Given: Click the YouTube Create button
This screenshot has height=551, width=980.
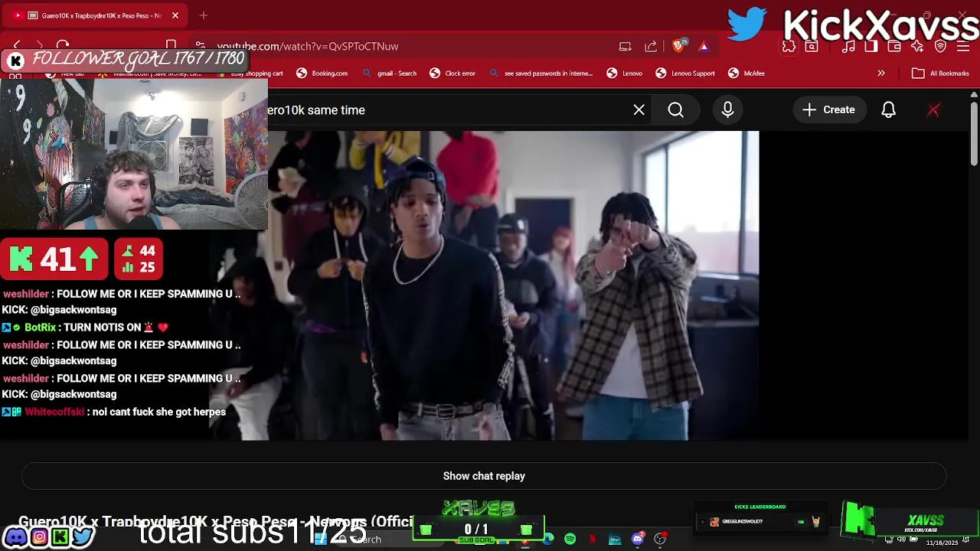Looking at the screenshot, I should (x=828, y=110).
